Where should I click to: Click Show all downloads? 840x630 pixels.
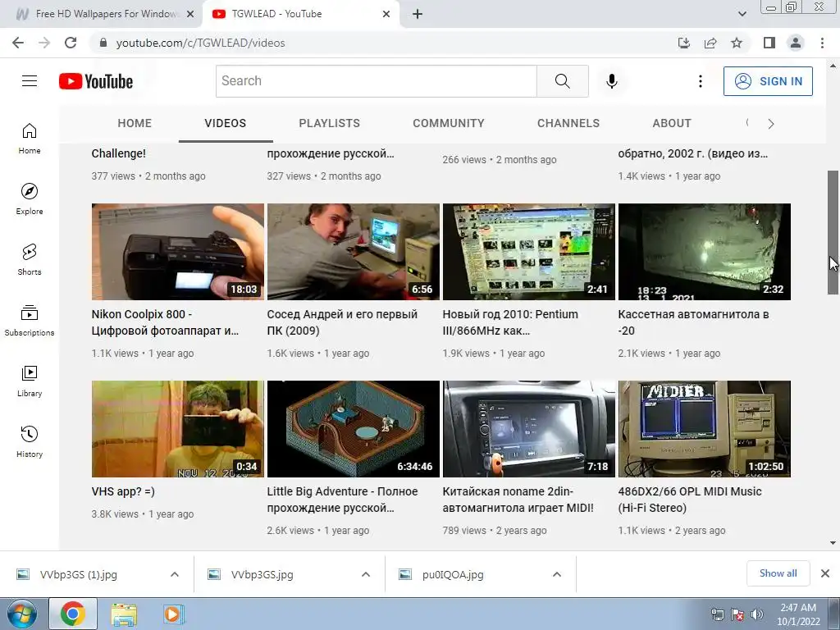(x=778, y=573)
